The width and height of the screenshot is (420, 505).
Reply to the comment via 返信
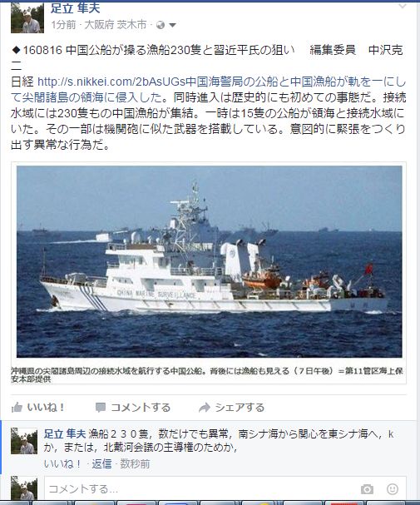click(x=101, y=464)
